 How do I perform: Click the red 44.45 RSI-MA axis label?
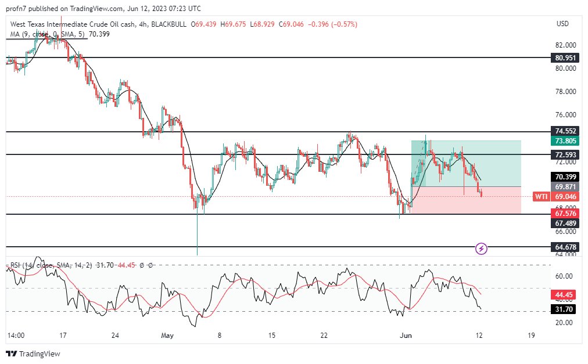(x=564, y=295)
